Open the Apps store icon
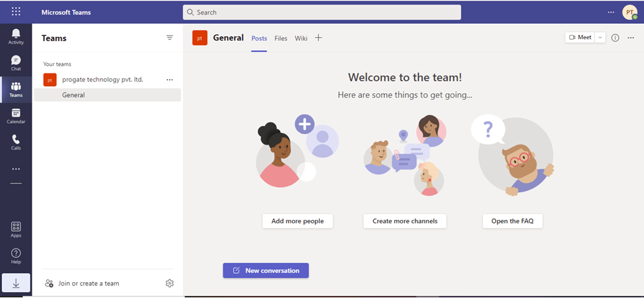This screenshot has height=304, width=644. pos(16,229)
